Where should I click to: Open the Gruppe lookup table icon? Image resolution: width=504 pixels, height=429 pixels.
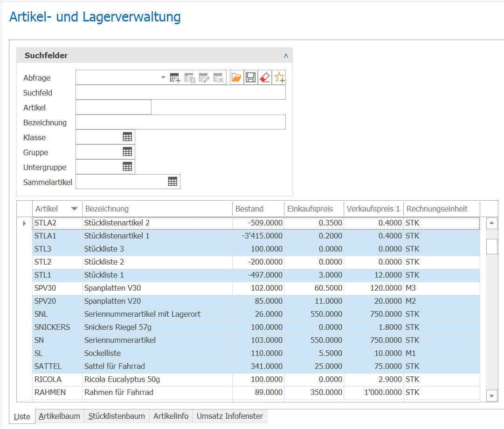(127, 152)
